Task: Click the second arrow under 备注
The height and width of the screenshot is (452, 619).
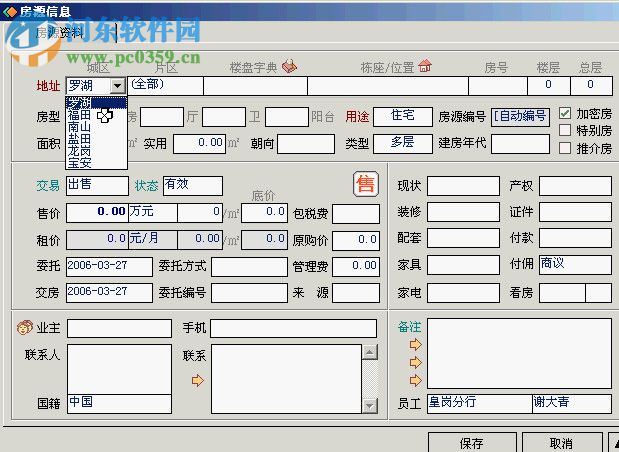Action: pos(415,362)
